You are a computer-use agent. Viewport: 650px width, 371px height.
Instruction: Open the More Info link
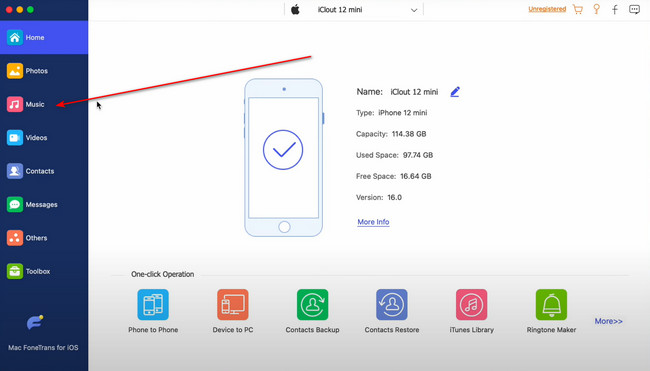(x=373, y=222)
